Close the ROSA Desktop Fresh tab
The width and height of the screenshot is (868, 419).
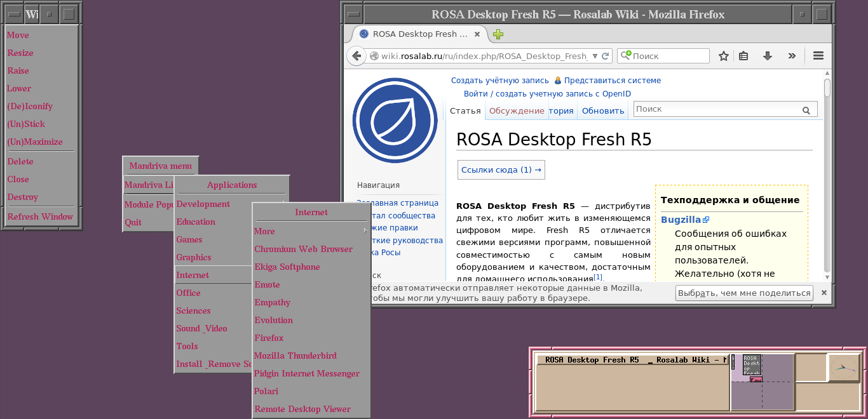pyautogui.click(x=478, y=34)
